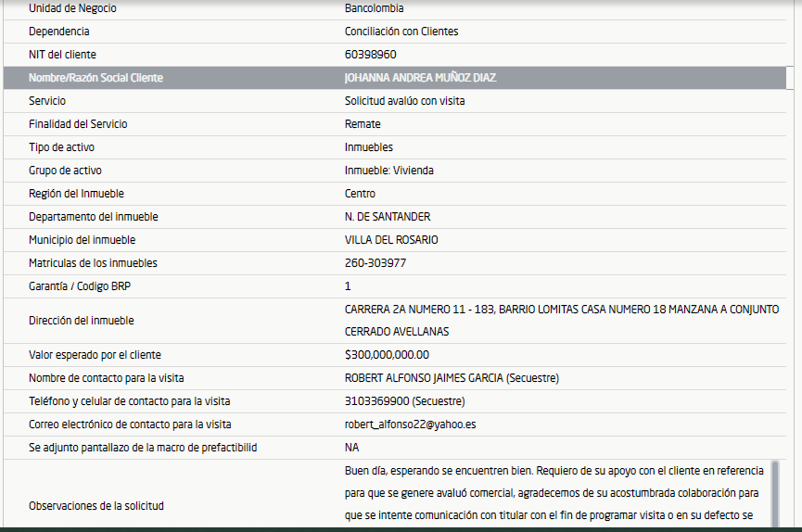Select the client name JOHANNA ANDREA MUÑOZ DIAZ
Viewport: 802px width, 532px height.
tap(420, 78)
